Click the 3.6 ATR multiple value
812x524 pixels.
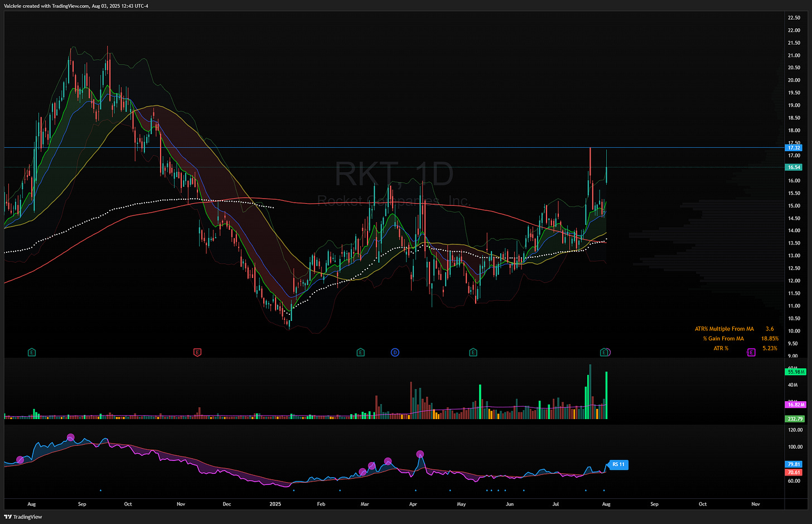(770, 329)
